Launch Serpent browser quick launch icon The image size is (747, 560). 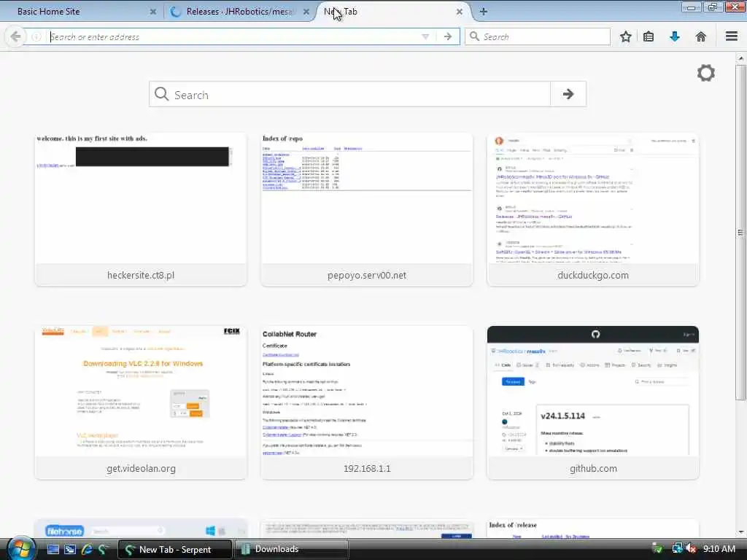(x=103, y=549)
